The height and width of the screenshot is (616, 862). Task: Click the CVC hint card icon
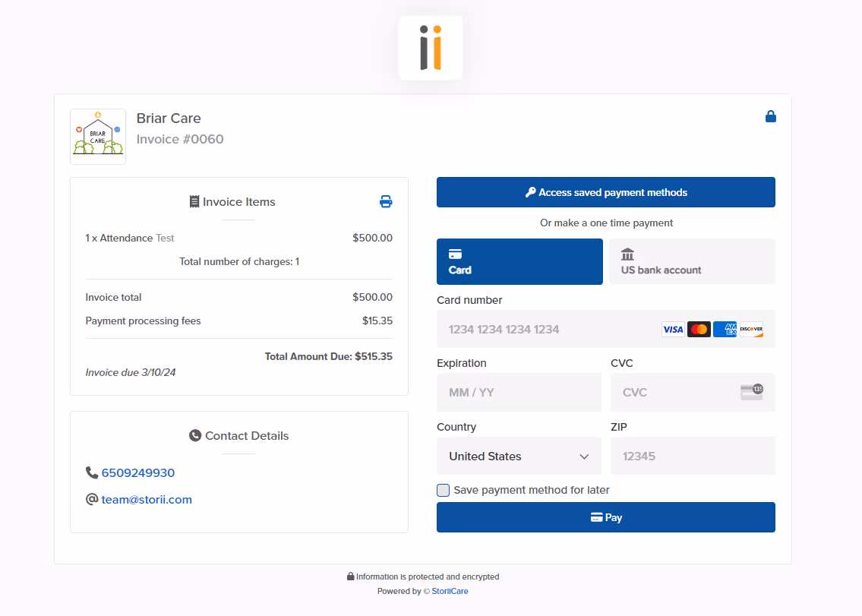click(752, 392)
